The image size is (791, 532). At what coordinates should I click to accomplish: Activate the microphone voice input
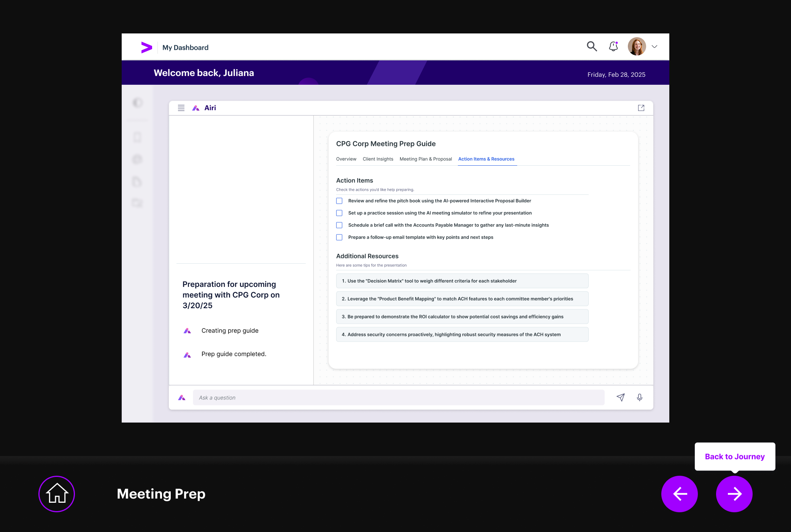[640, 397]
